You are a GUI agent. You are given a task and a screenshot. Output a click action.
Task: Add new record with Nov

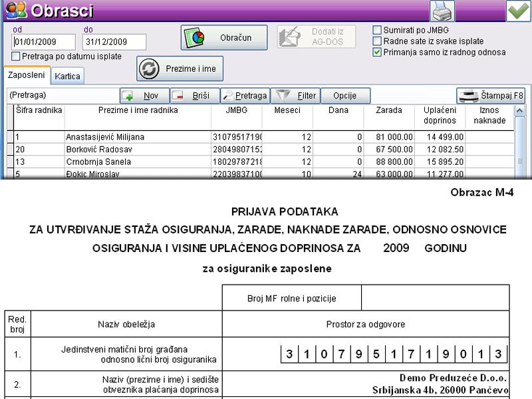(x=144, y=96)
